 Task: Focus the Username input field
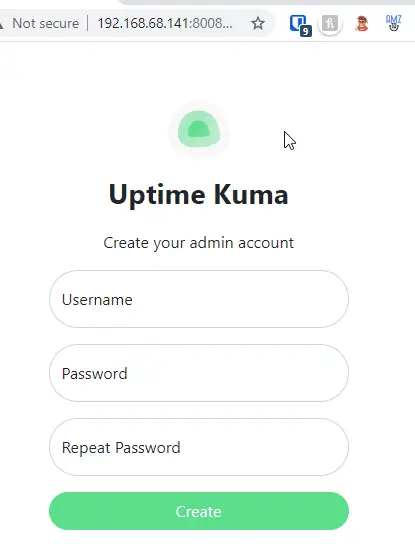(x=199, y=299)
